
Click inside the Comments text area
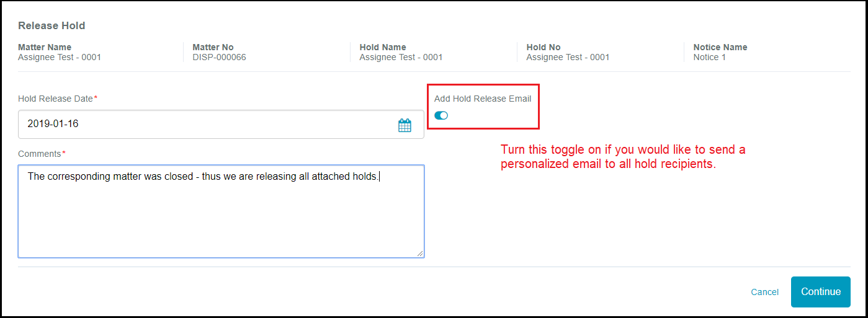coord(221,211)
